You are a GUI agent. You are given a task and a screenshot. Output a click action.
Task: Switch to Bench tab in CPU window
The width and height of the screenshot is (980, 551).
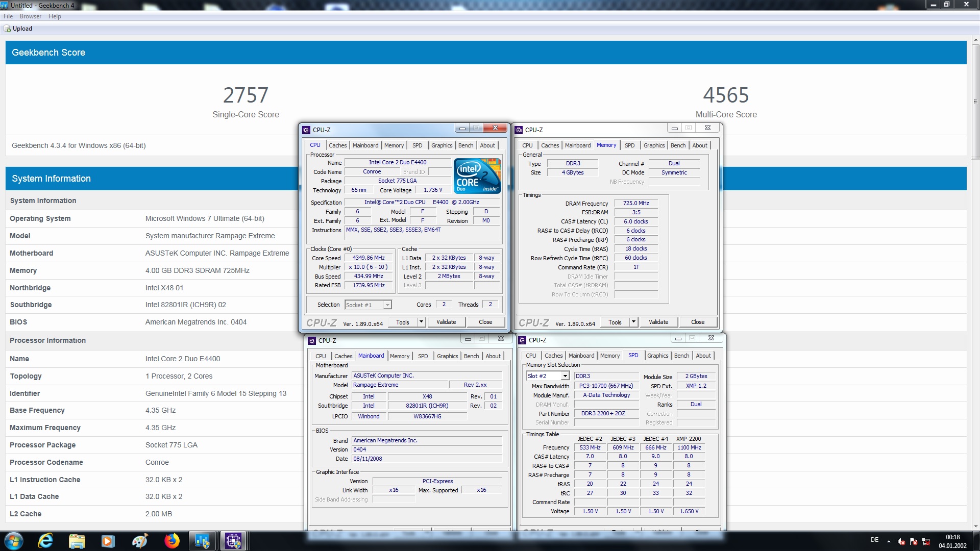click(465, 145)
